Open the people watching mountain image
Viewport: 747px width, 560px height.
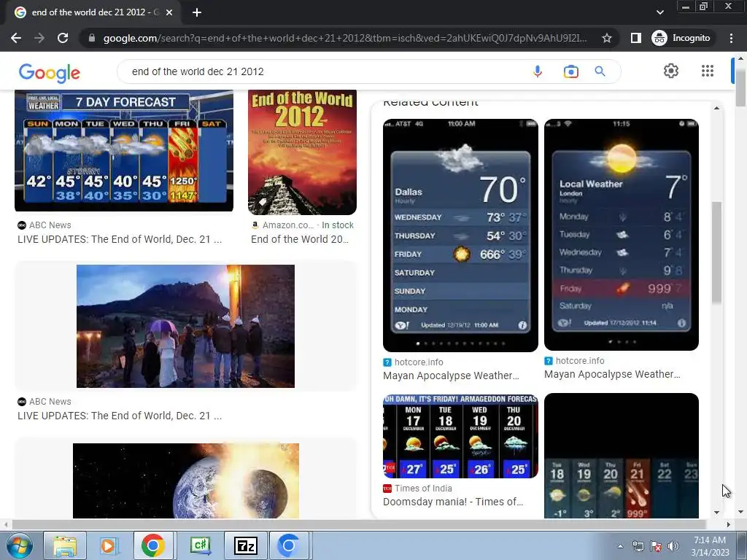pyautogui.click(x=186, y=326)
